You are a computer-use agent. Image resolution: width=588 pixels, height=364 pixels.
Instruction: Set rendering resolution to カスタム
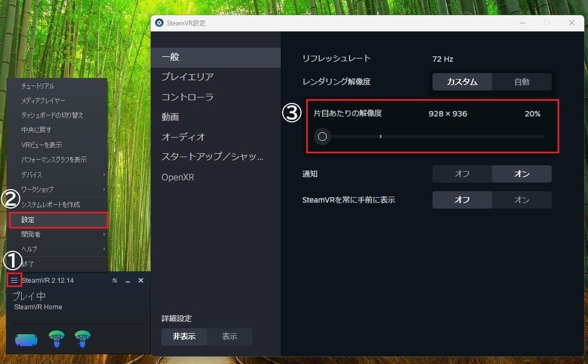point(462,82)
